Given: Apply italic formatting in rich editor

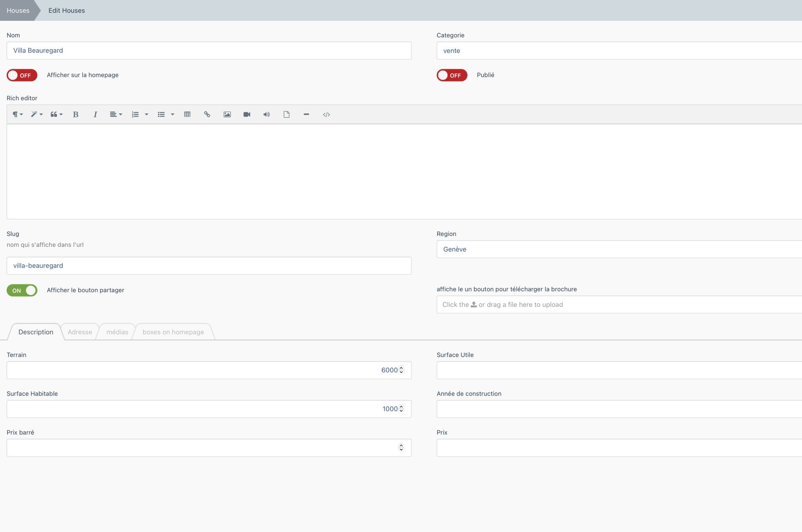Looking at the screenshot, I should (x=95, y=114).
